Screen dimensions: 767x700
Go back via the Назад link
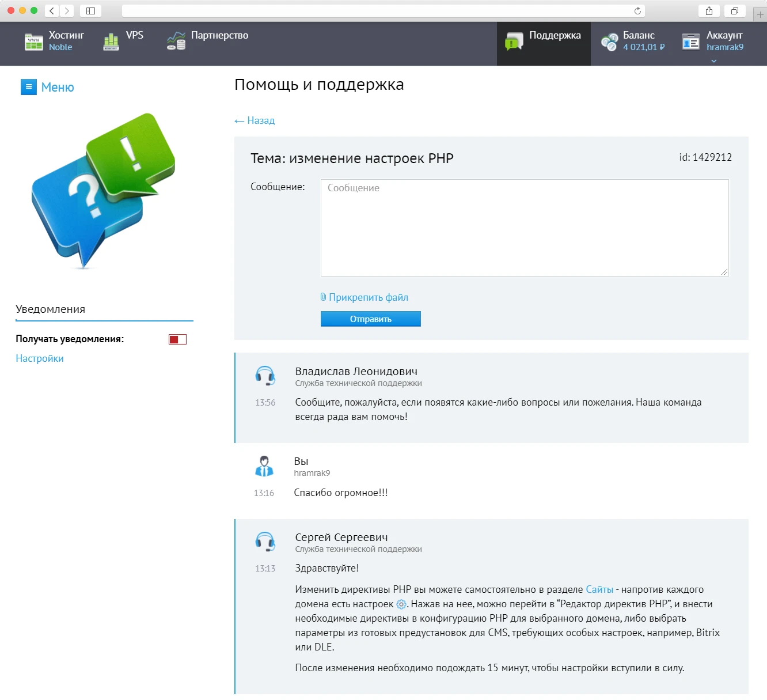[x=255, y=120]
